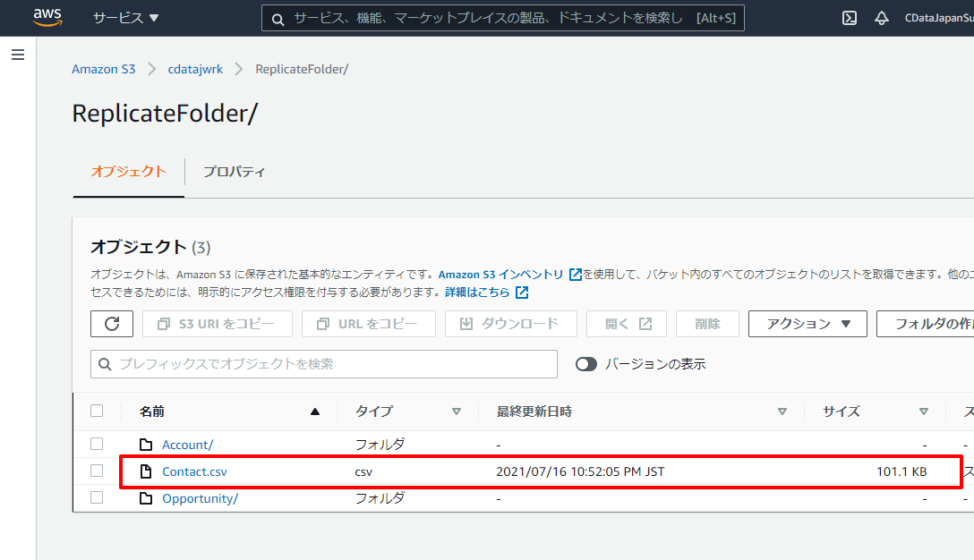Open the アクション dropdown
This screenshot has width=974, height=560.
807,324
